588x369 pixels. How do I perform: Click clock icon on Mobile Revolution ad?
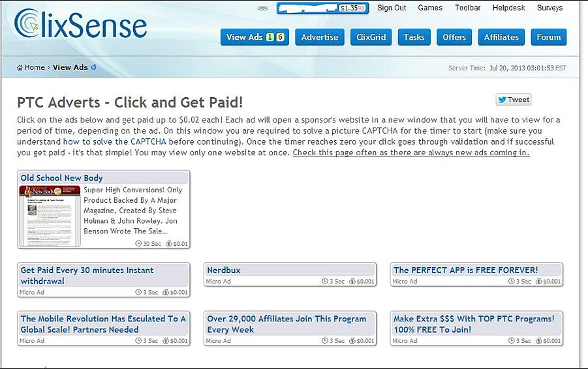click(x=138, y=340)
